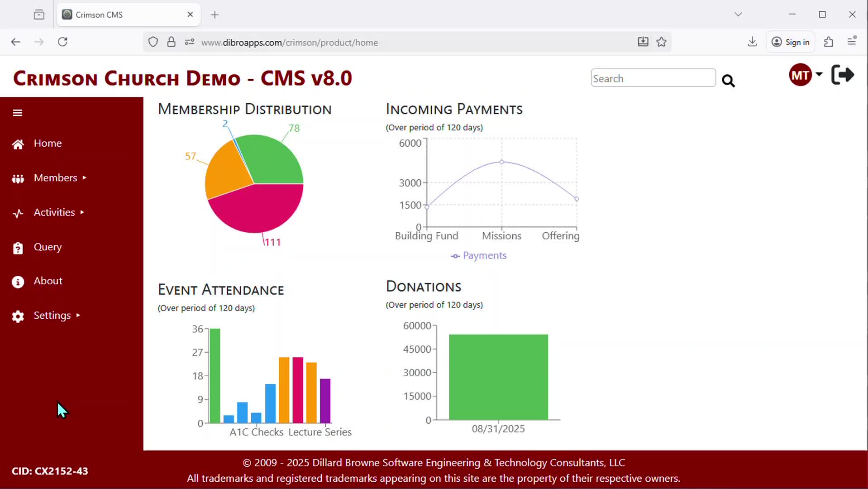Toggle the Payments legend series
Screen dimensions: 868x489
coord(478,256)
